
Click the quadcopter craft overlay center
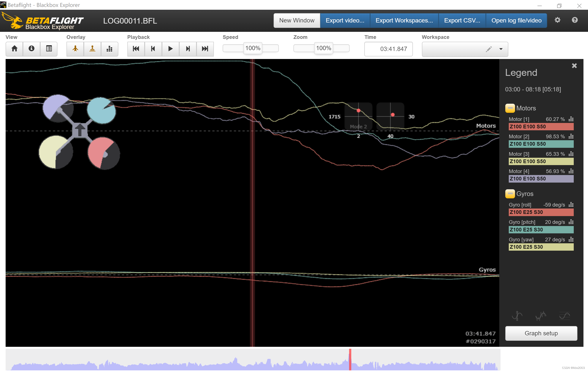(x=80, y=130)
